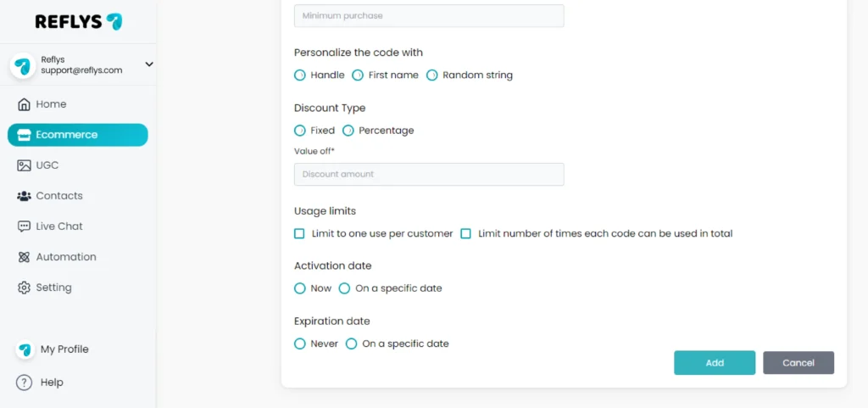Open the Help question mark icon
Viewport: 868px width, 408px height.
click(24, 383)
